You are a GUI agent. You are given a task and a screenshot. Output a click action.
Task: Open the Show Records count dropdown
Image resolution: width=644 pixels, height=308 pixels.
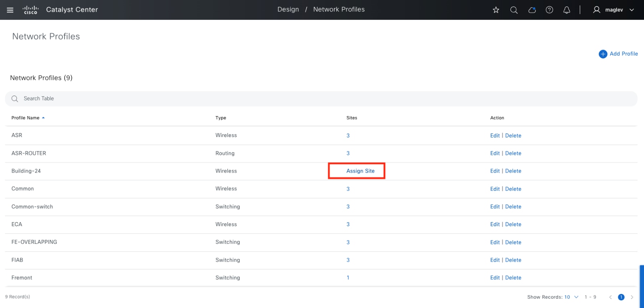coord(571,297)
